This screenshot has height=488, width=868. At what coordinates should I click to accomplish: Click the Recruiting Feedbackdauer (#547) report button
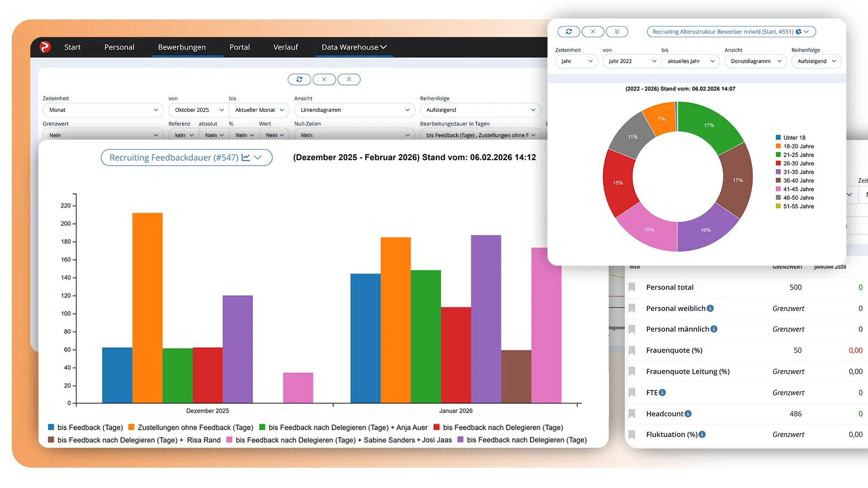[x=186, y=158]
